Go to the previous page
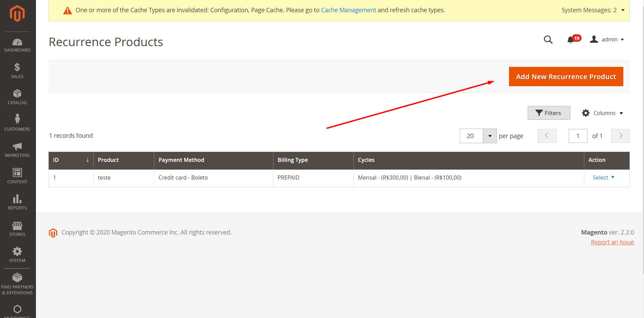The image size is (644, 318). [x=547, y=136]
